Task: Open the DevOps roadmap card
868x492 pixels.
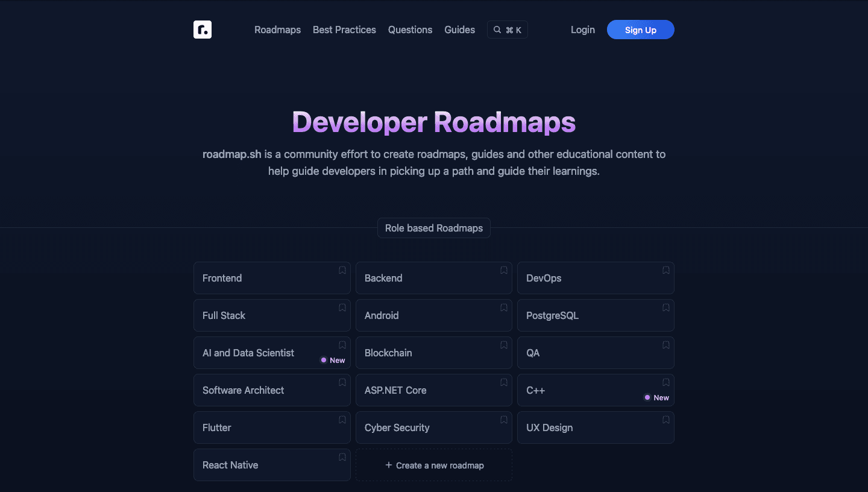Action: (596, 278)
